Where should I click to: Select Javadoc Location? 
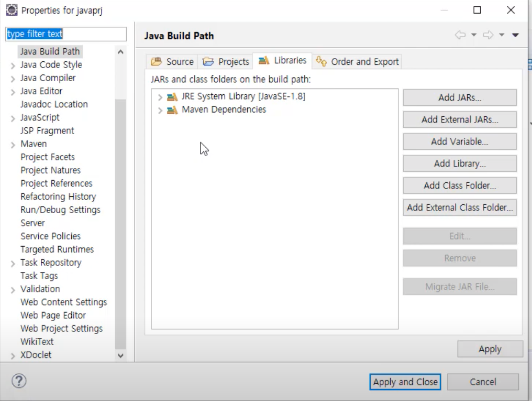(x=54, y=104)
